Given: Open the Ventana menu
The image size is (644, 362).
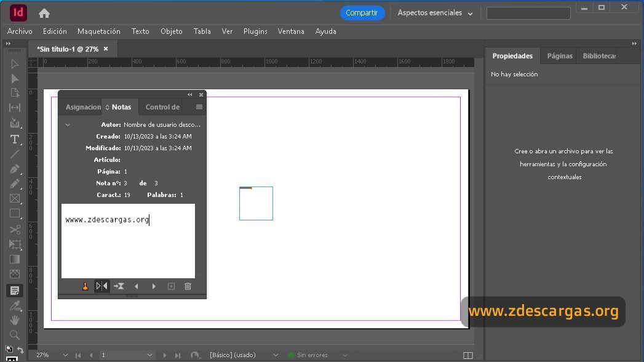Looking at the screenshot, I should (291, 31).
